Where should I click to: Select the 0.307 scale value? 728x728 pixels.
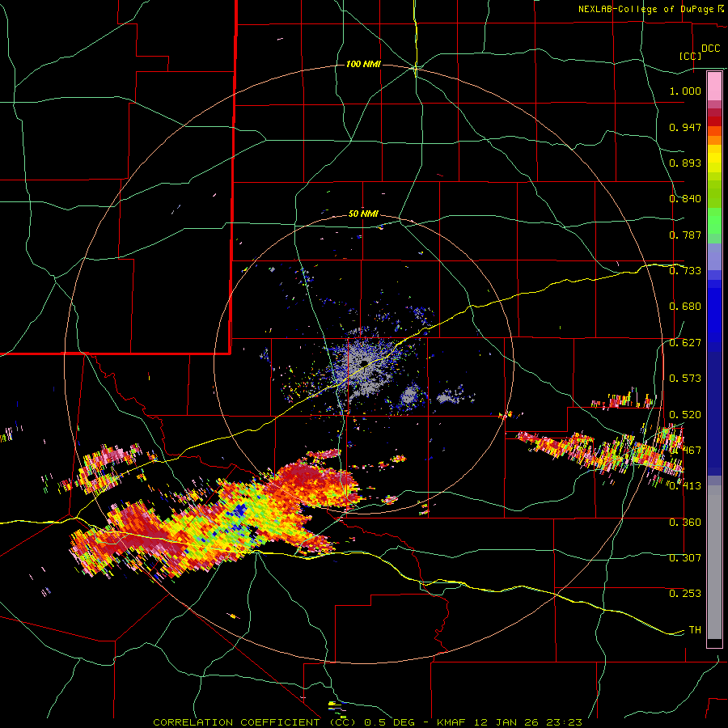click(x=685, y=558)
